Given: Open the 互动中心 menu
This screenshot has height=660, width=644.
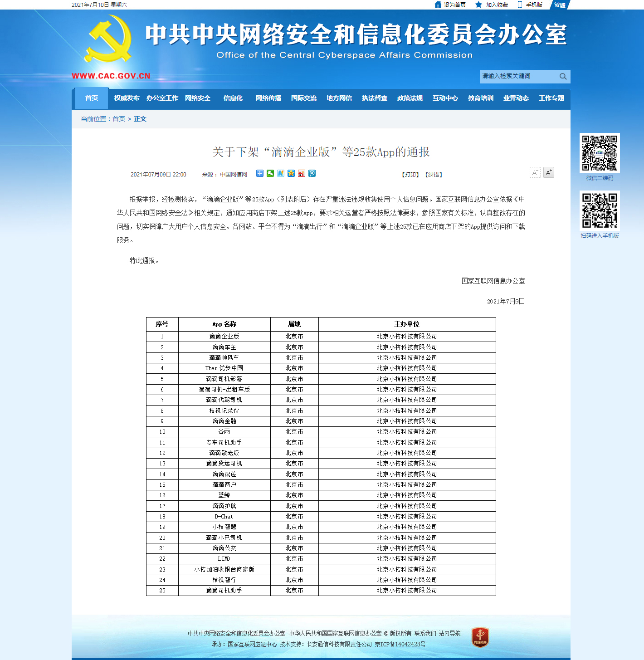Looking at the screenshot, I should (445, 98).
